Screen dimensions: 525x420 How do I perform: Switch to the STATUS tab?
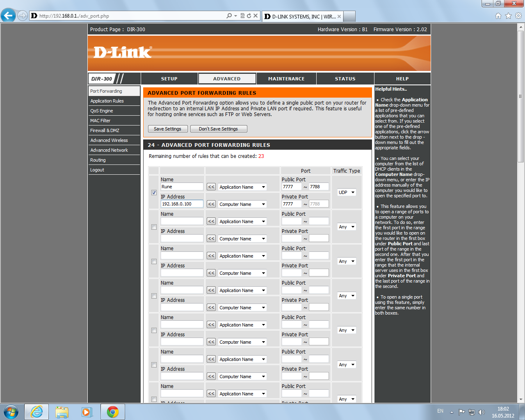click(345, 79)
